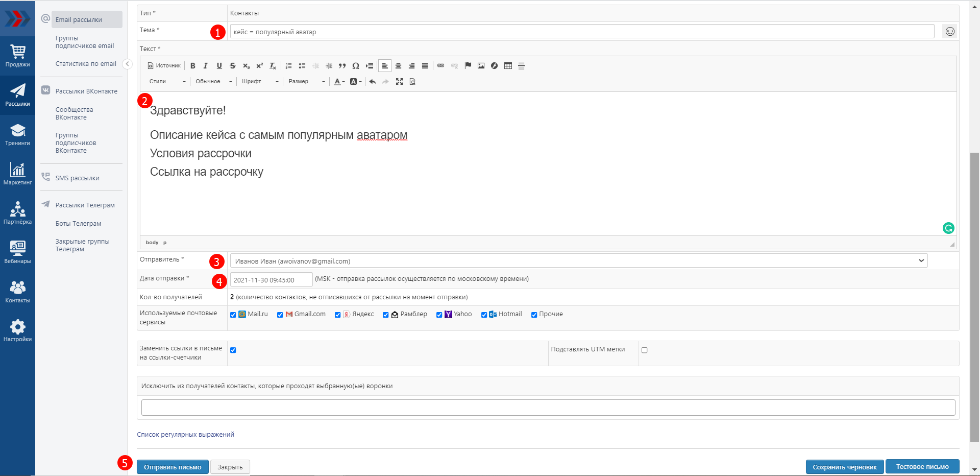The width and height of the screenshot is (980, 476).
Task: Maximize the editor to full screen
Action: (x=399, y=82)
